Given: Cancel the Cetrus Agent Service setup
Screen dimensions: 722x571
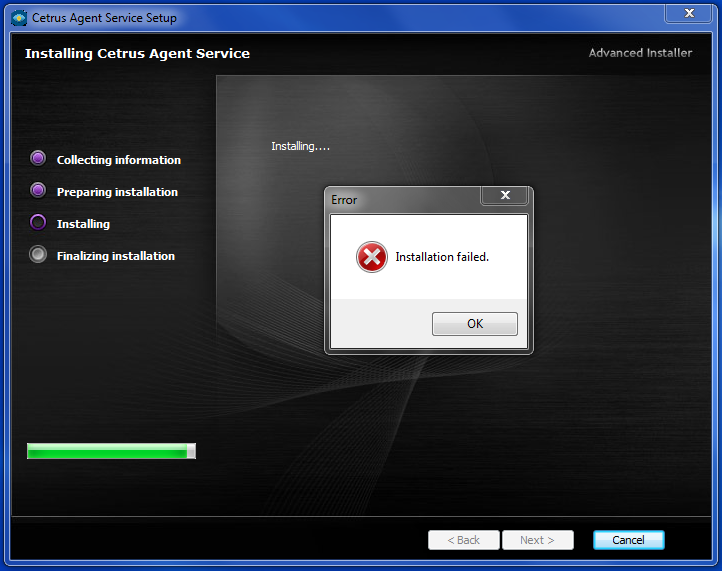Looking at the screenshot, I should point(628,540).
